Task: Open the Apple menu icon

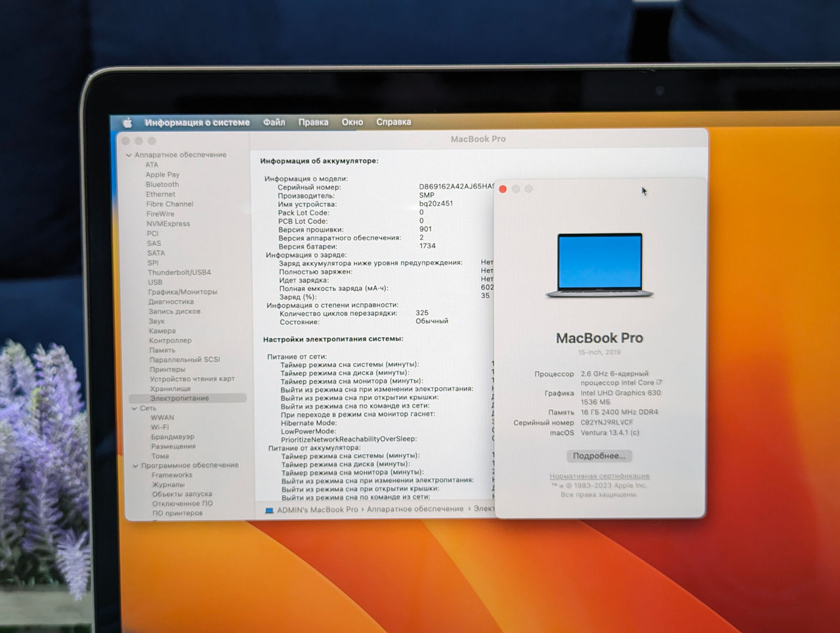Action: (127, 123)
